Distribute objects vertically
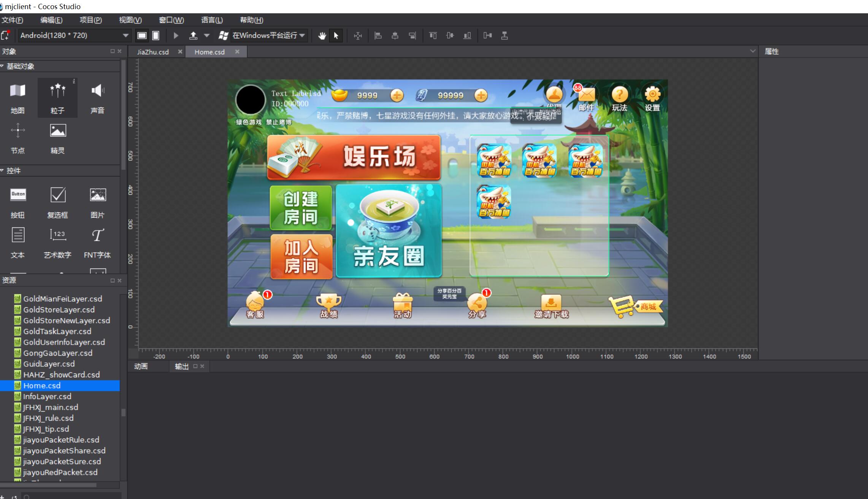Image resolution: width=868 pixels, height=499 pixels. click(x=505, y=35)
